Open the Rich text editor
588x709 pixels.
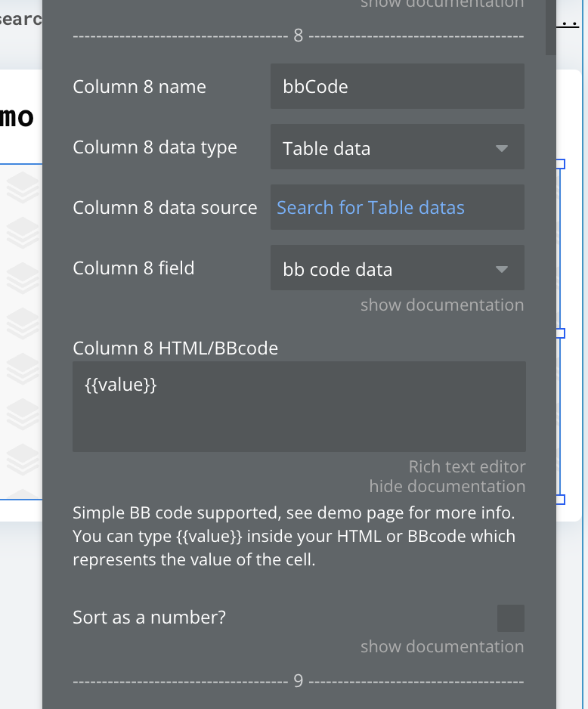coord(466,466)
